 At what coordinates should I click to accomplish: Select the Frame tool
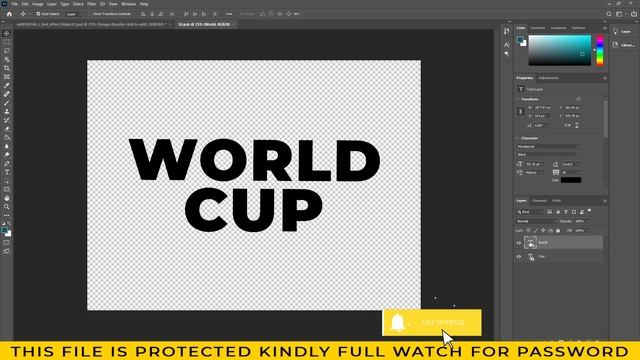[x=7, y=77]
